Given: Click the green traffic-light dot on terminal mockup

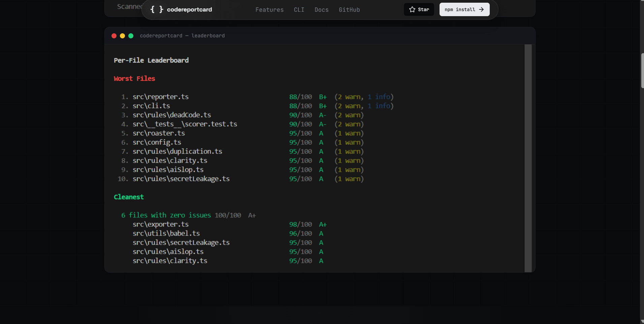Looking at the screenshot, I should click(x=130, y=36).
